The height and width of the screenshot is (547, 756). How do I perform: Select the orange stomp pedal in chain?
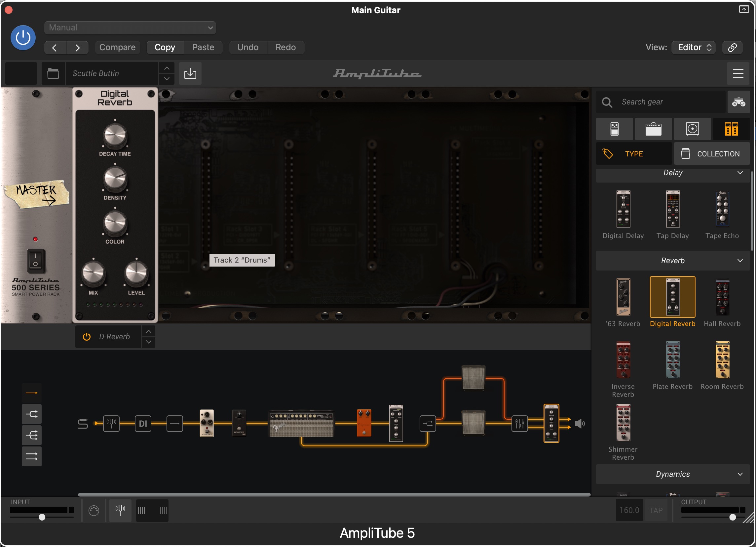(364, 423)
